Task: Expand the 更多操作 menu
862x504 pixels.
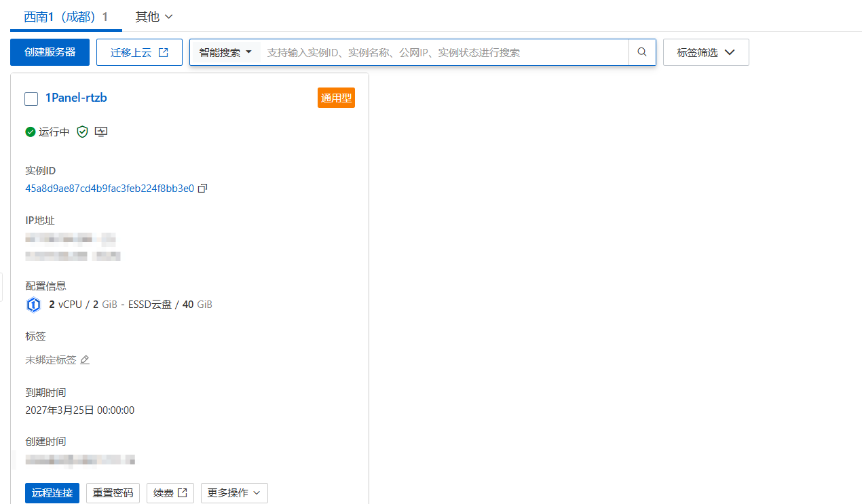Action: click(234, 493)
